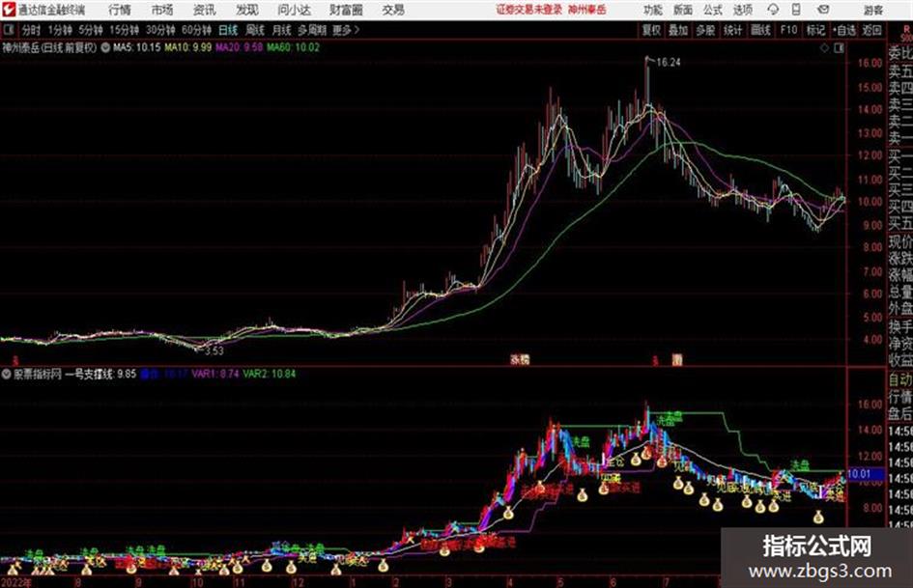Click the MA20 purple indicator value
Screen dimensions: 913x588
coord(240,47)
